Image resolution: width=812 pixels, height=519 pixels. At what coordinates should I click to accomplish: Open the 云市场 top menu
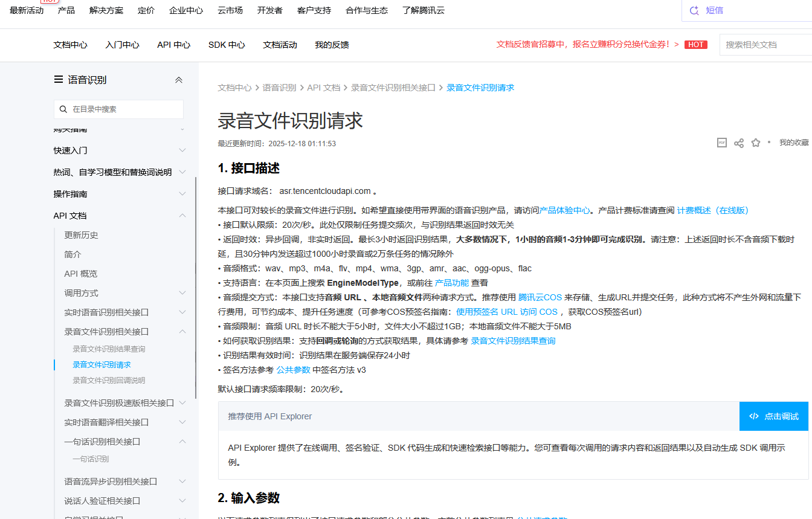point(230,10)
